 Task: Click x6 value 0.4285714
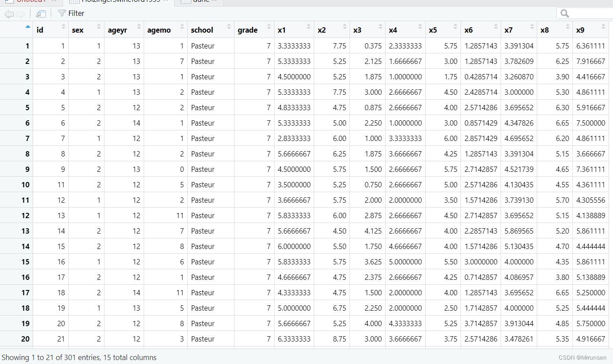tap(481, 77)
